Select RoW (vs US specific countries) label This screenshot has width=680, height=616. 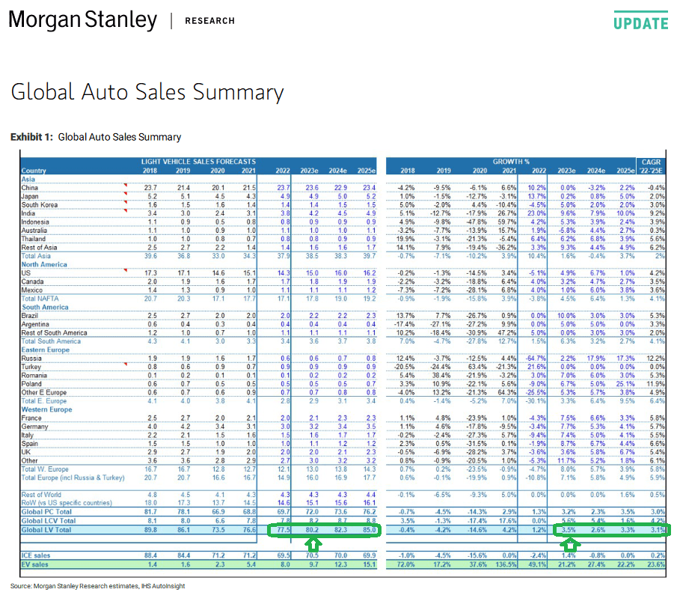[x=67, y=503]
